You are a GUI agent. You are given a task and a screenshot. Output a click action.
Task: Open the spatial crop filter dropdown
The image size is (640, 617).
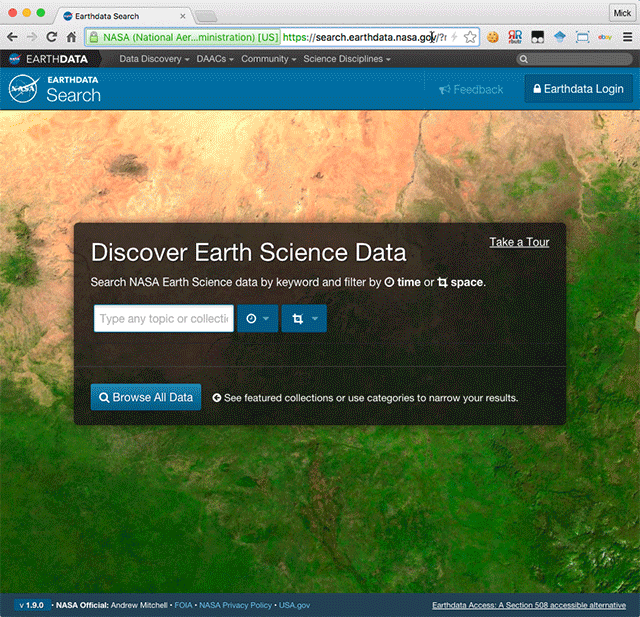pos(304,318)
